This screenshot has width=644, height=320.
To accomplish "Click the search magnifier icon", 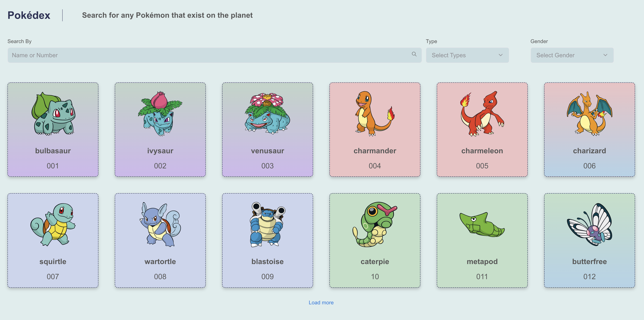I will [413, 54].
